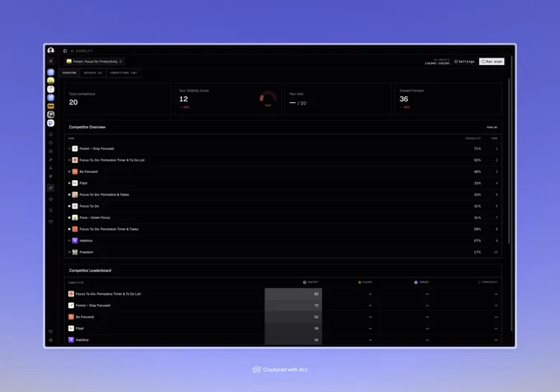Open the yellow app icon in the sidebar

pyautogui.click(x=51, y=81)
